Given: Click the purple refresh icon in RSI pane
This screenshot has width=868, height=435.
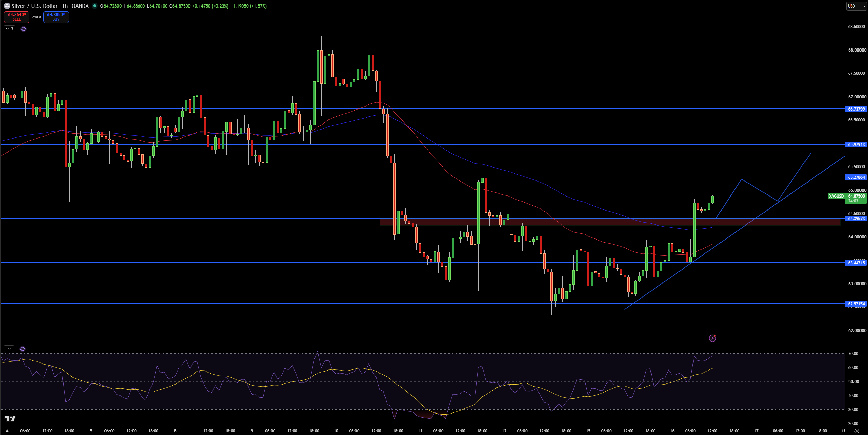Looking at the screenshot, I should coord(23,349).
